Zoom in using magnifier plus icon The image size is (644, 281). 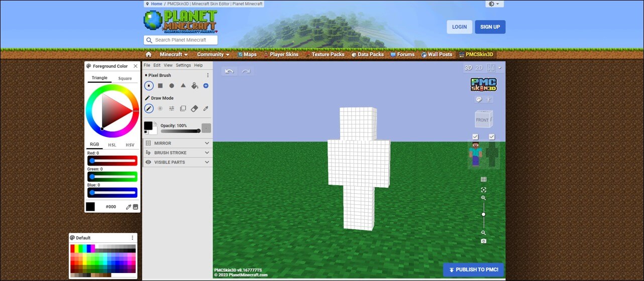tap(484, 198)
